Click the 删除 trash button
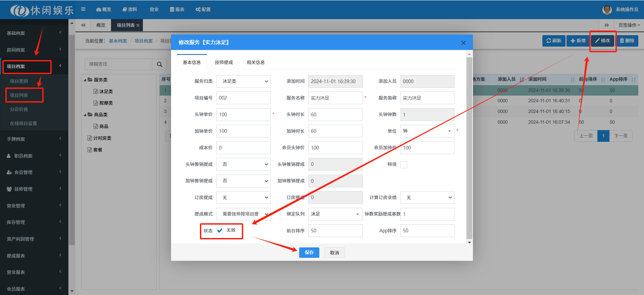 pyautogui.click(x=627, y=41)
